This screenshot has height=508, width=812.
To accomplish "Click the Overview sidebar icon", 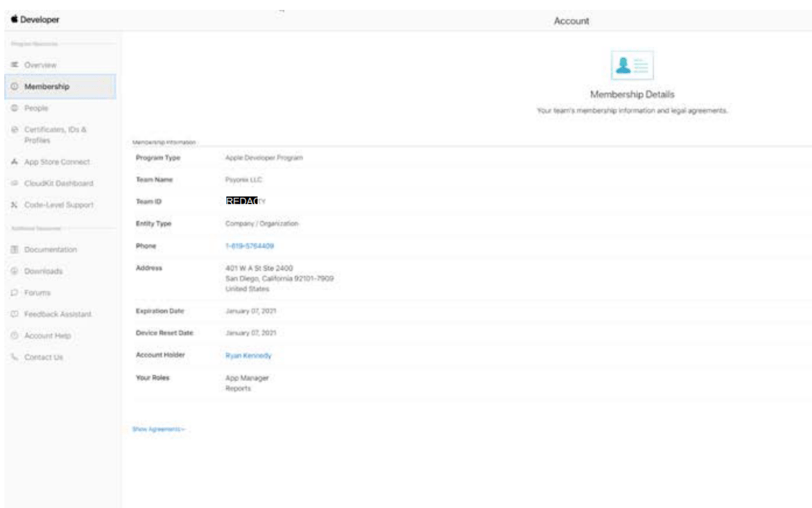I will click(x=15, y=64).
